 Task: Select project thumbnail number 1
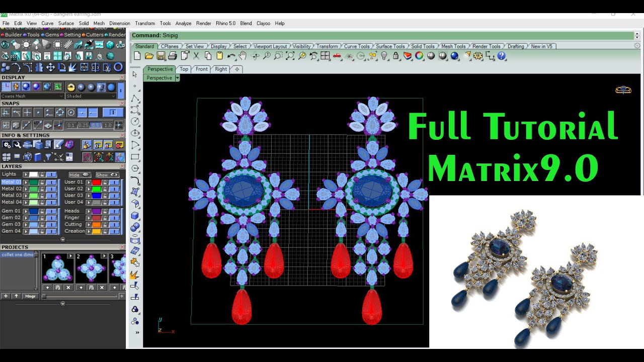point(57,268)
